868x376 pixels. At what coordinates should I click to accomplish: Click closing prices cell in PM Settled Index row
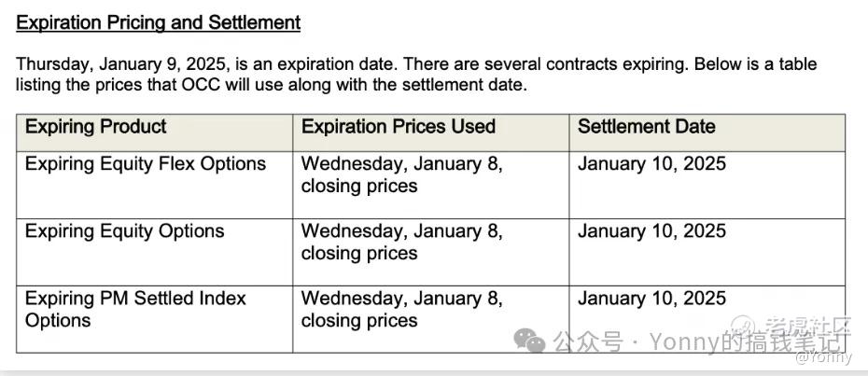click(x=401, y=309)
